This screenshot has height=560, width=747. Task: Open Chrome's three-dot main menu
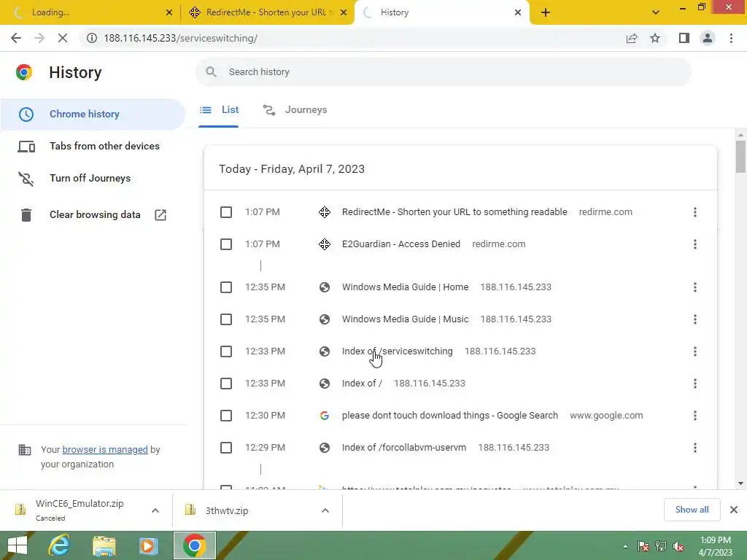point(731,38)
